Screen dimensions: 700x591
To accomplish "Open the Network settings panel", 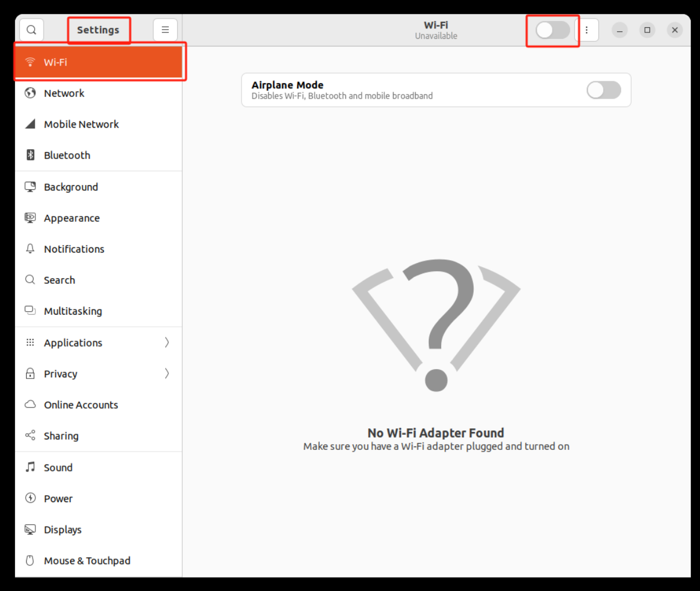I will point(64,93).
